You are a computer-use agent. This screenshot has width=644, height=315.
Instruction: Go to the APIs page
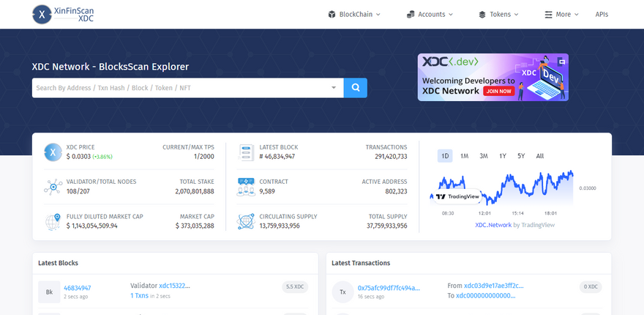pos(602,14)
